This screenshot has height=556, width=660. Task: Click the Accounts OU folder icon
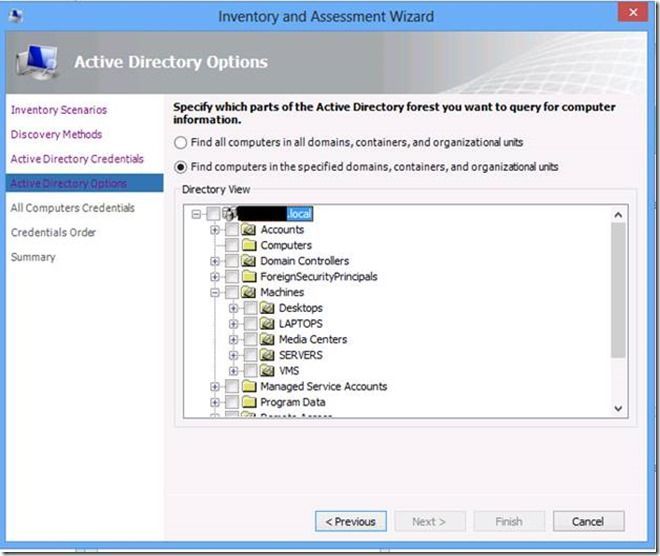(249, 230)
